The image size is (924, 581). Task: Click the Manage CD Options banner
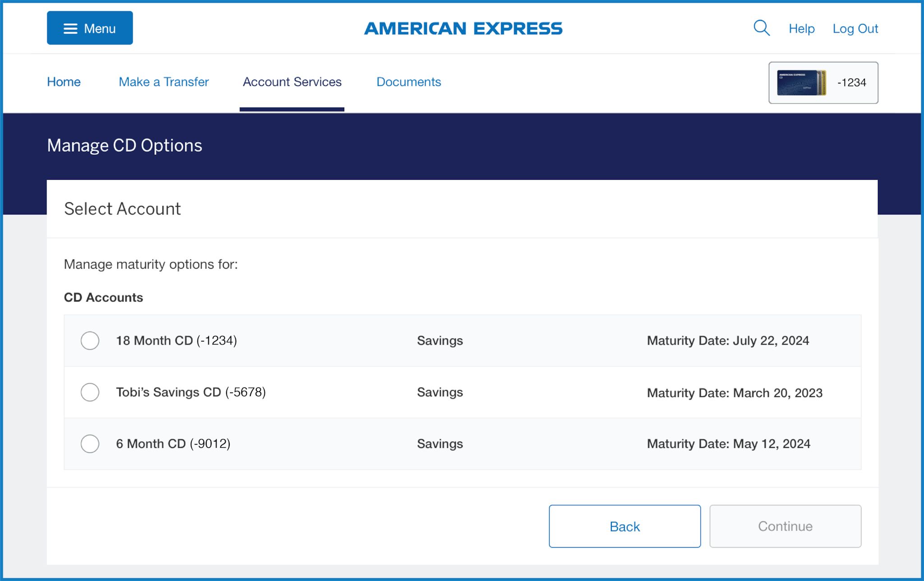125,145
